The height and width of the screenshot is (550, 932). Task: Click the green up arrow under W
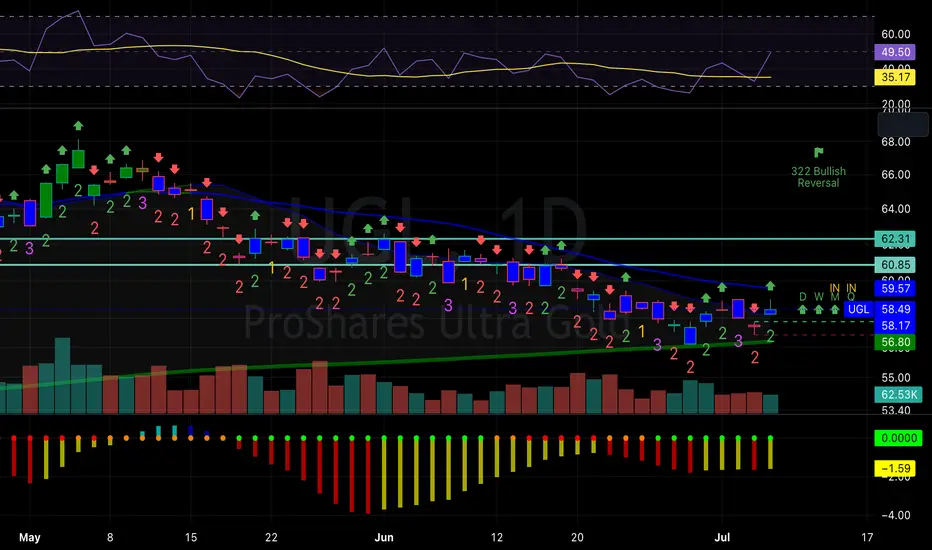click(x=818, y=309)
